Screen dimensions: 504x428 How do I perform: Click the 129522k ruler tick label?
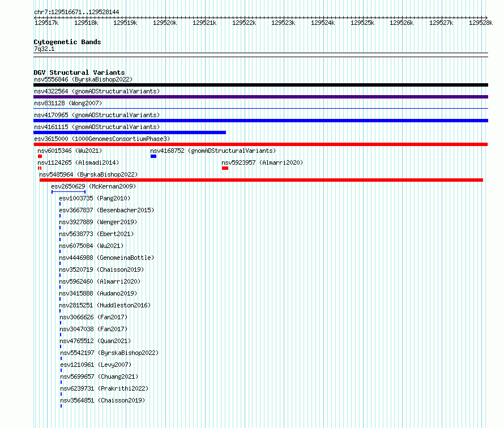coord(244,23)
